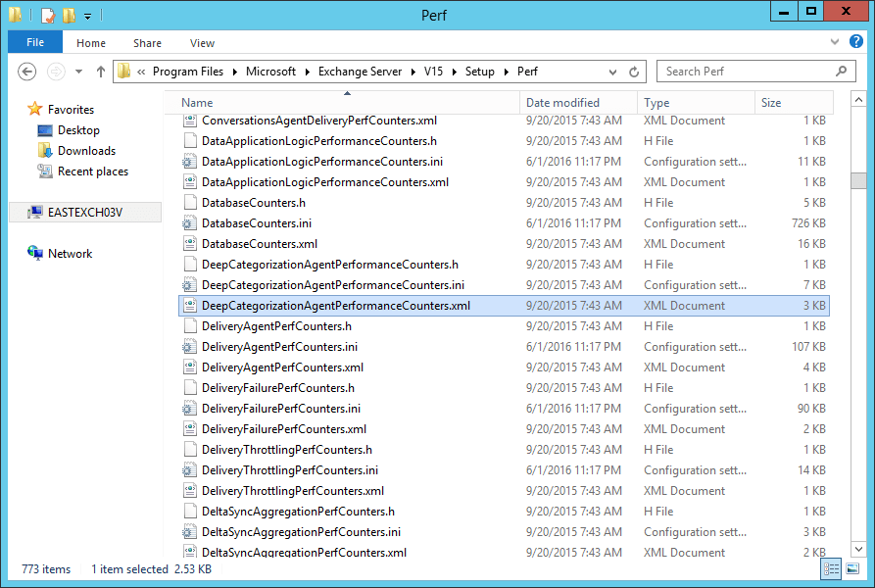Click the scrollbar up arrow
The image size is (875, 588).
[x=858, y=99]
